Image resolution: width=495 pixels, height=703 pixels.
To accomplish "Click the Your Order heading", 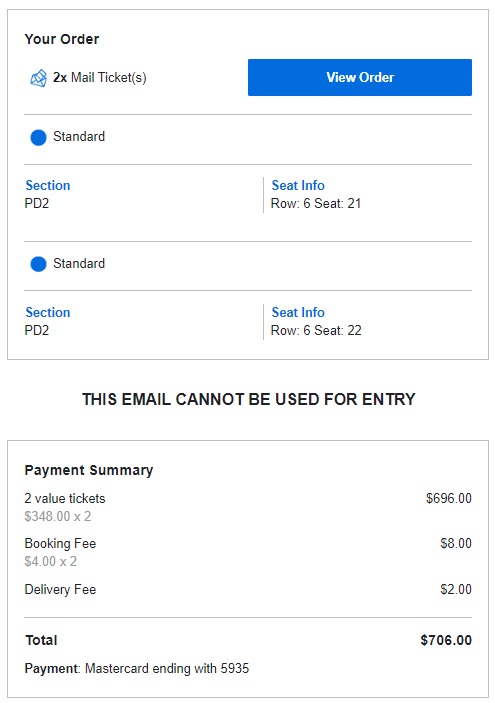I will point(62,39).
